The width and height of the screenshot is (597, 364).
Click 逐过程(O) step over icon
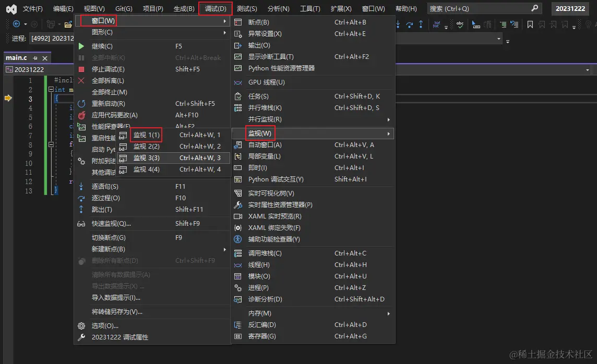click(81, 198)
